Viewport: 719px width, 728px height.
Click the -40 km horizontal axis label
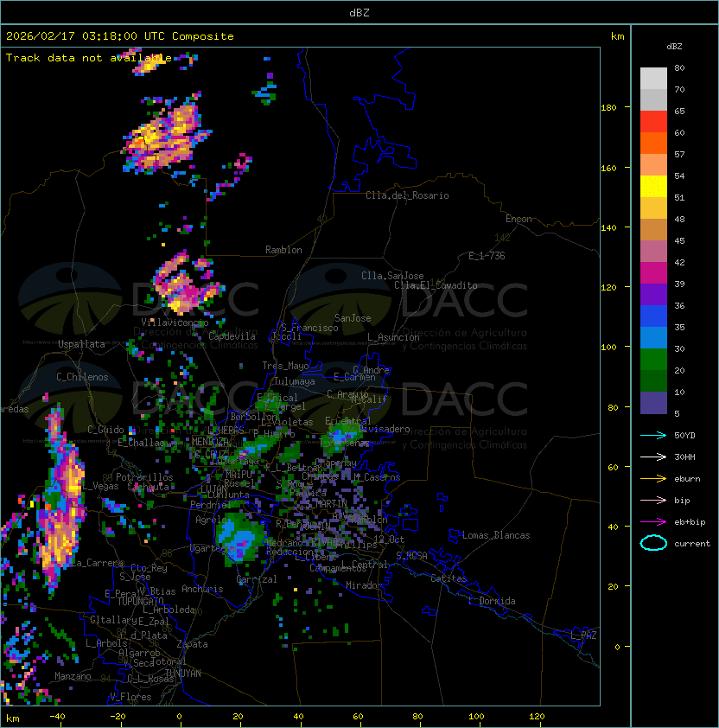[57, 717]
